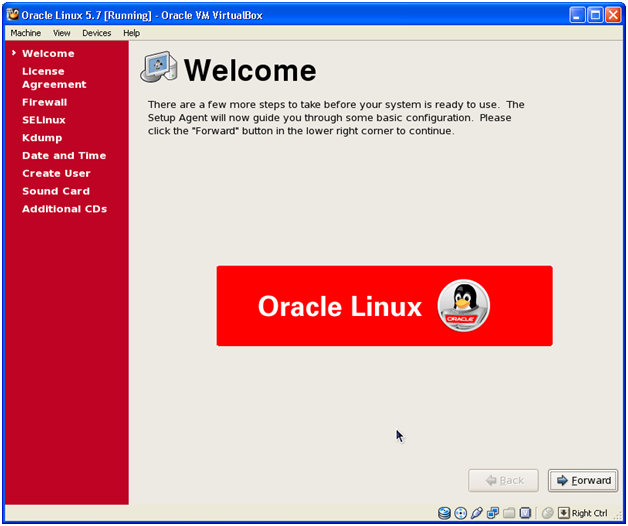
Task: Click the network adapters status icon
Action: 493,513
